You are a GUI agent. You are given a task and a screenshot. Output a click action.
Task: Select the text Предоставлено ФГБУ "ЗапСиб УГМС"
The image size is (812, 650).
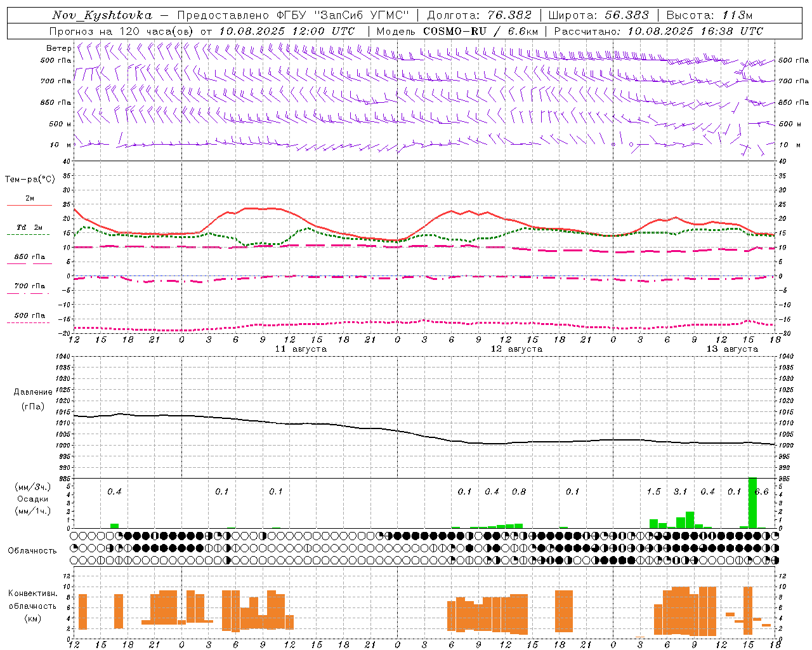(x=294, y=15)
